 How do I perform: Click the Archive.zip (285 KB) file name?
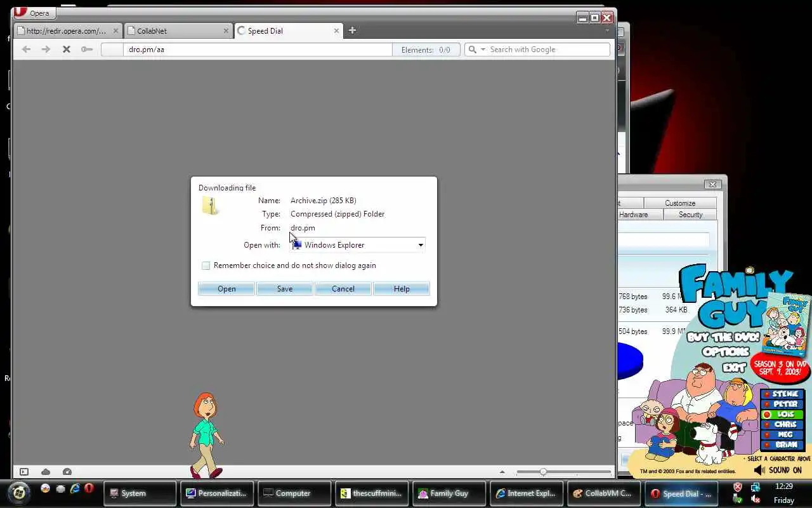point(323,201)
